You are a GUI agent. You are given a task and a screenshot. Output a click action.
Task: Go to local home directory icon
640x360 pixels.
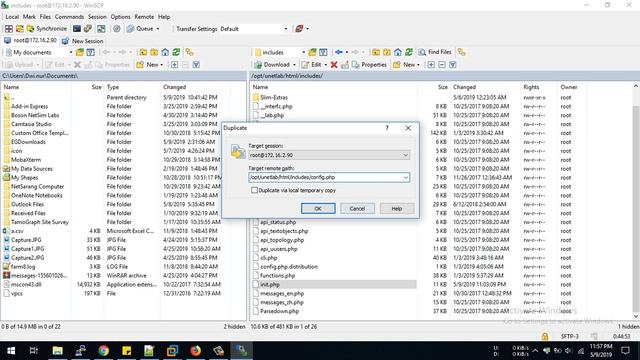(x=165, y=52)
